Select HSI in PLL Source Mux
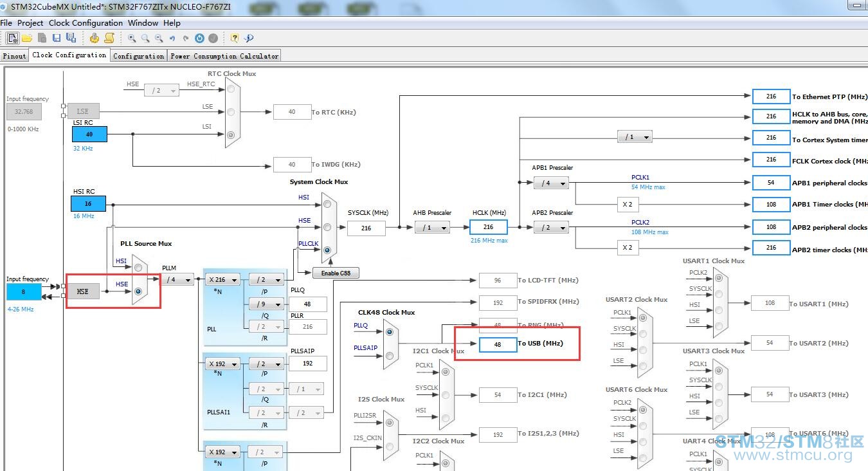The image size is (868, 471). [x=138, y=267]
